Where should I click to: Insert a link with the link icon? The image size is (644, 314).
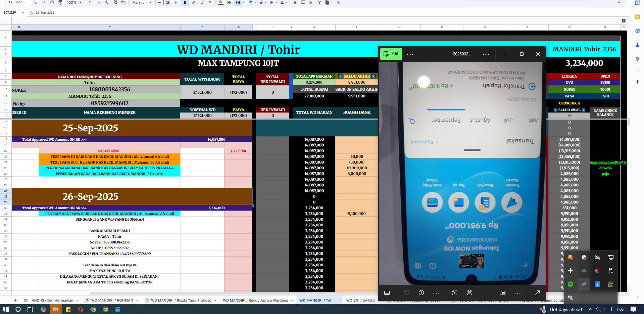295,2
